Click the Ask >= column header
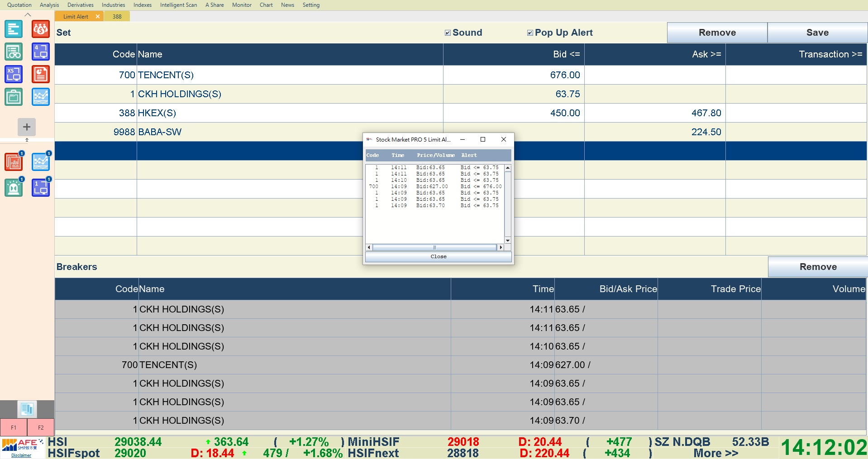868x459 pixels. (655, 54)
